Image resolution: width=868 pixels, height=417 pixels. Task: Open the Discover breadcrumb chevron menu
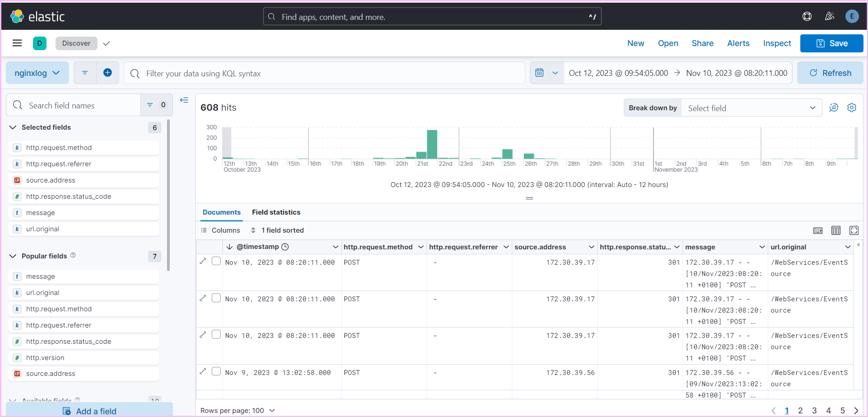[x=107, y=43]
